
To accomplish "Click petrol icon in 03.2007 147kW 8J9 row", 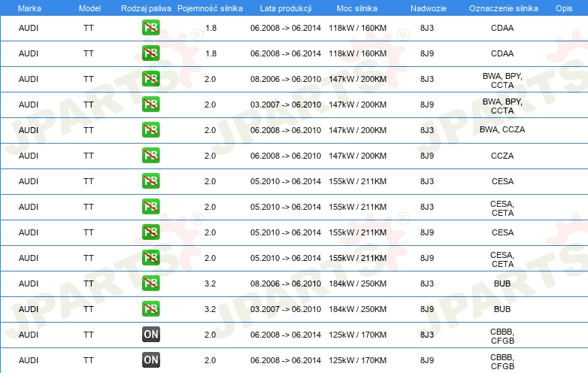I will coord(150,105).
